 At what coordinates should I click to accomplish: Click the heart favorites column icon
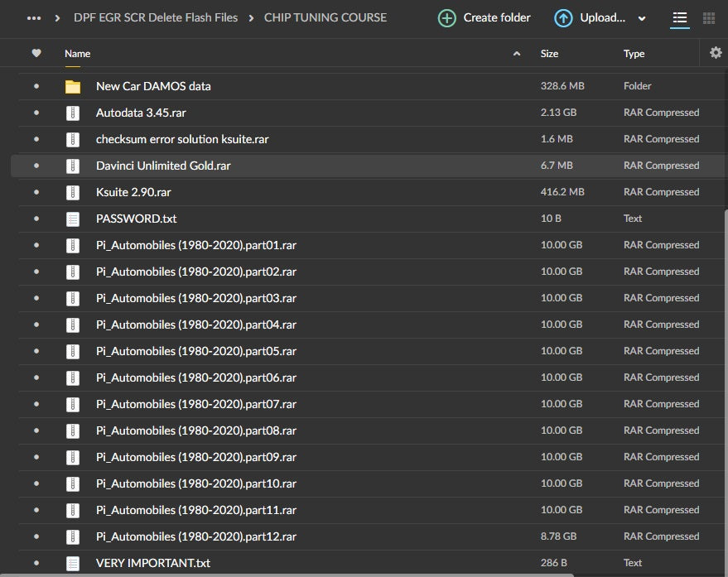[x=36, y=53]
